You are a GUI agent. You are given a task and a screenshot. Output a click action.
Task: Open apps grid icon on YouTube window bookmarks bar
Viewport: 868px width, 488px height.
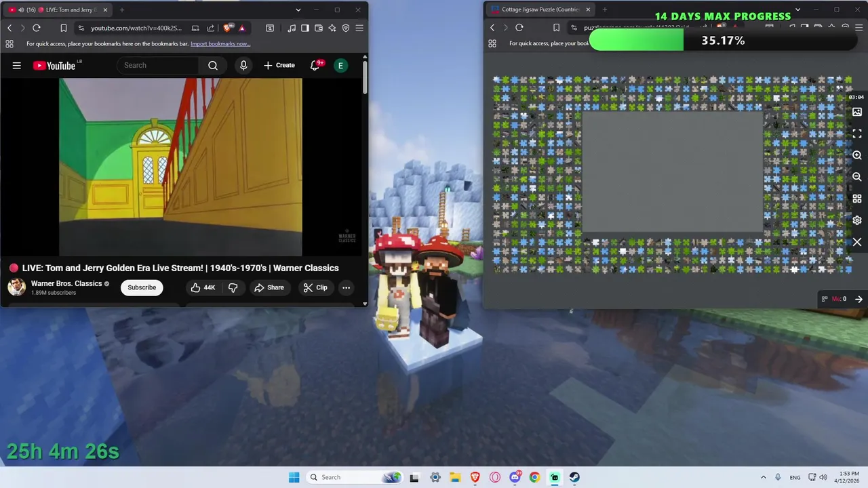point(9,43)
